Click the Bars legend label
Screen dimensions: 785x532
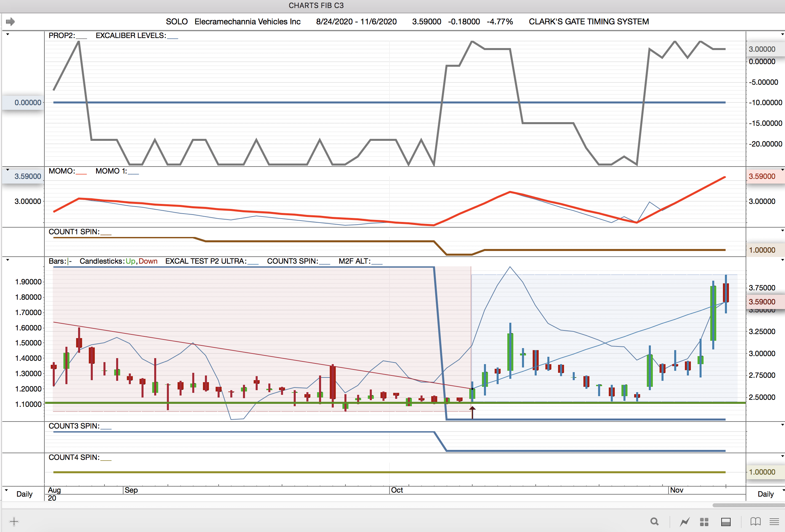(57, 261)
